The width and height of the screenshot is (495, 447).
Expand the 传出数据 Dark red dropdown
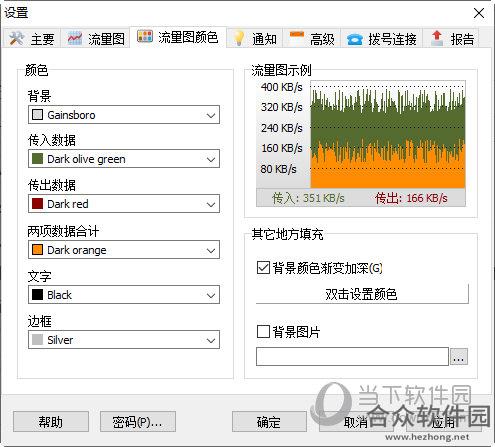pyautogui.click(x=124, y=204)
